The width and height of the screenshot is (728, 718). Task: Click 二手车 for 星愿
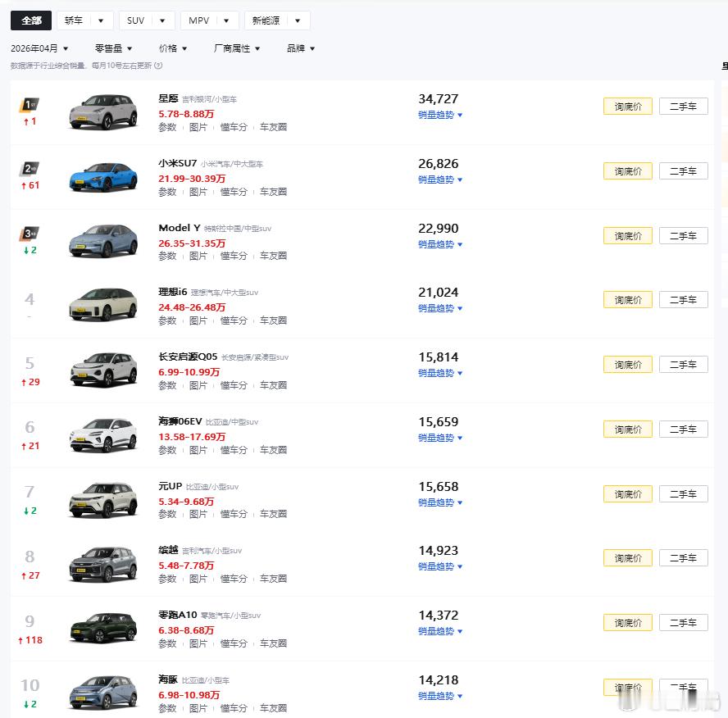coord(684,107)
